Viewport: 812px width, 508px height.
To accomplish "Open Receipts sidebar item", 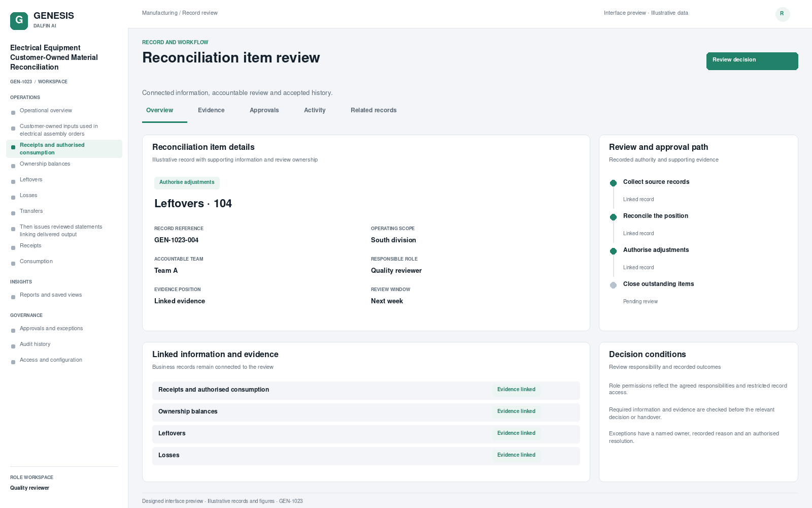I will [x=64, y=246].
